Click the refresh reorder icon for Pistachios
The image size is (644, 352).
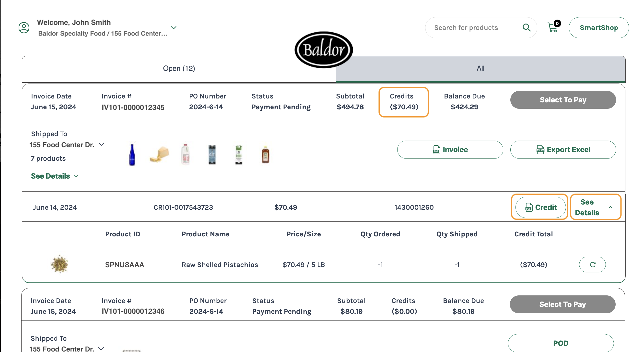[x=592, y=265]
